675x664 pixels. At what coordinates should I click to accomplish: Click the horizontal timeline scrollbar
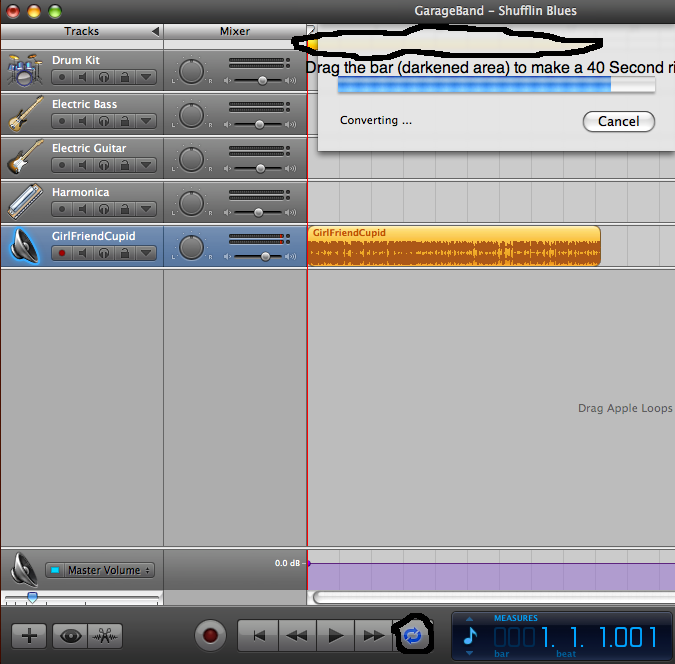(493, 598)
